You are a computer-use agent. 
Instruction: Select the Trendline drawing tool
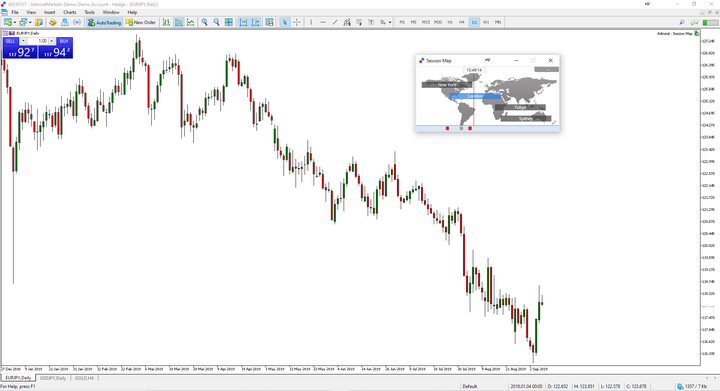coord(335,22)
